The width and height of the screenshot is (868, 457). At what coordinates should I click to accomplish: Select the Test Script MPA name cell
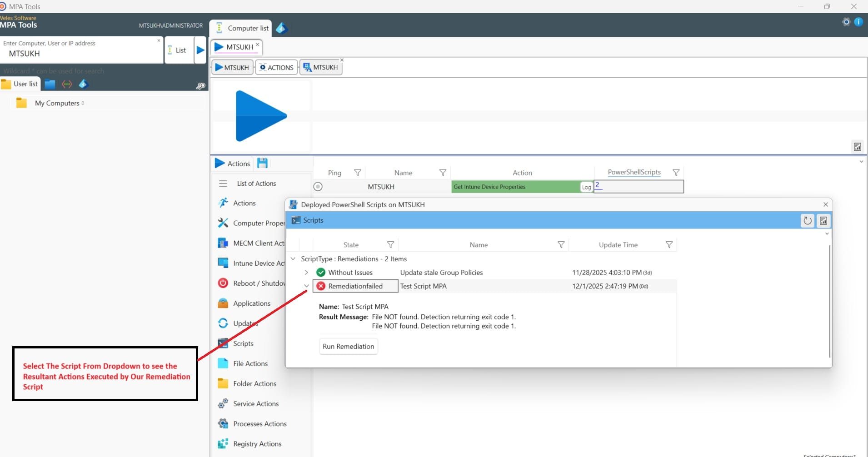click(483, 286)
